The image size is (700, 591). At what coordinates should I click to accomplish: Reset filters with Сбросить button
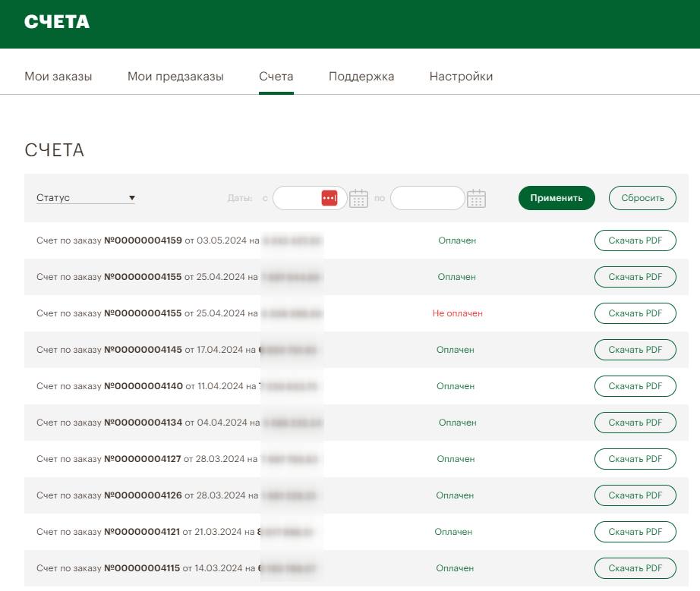point(642,198)
